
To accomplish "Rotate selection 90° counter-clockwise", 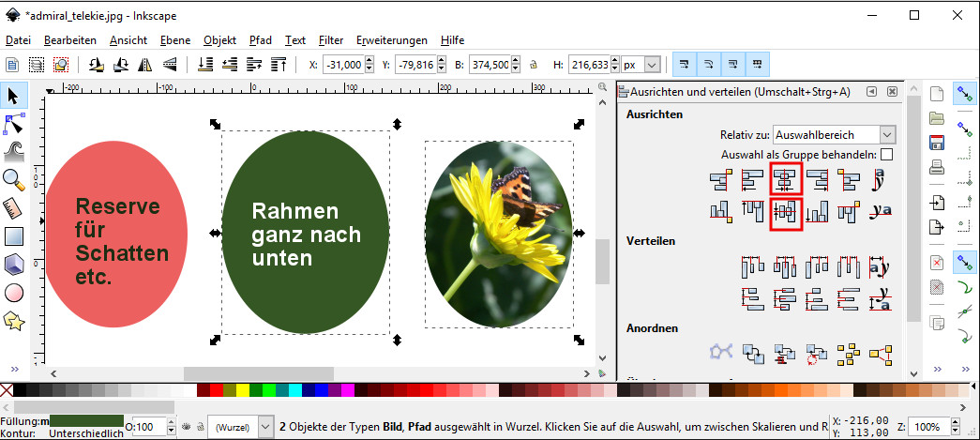I will point(97,65).
